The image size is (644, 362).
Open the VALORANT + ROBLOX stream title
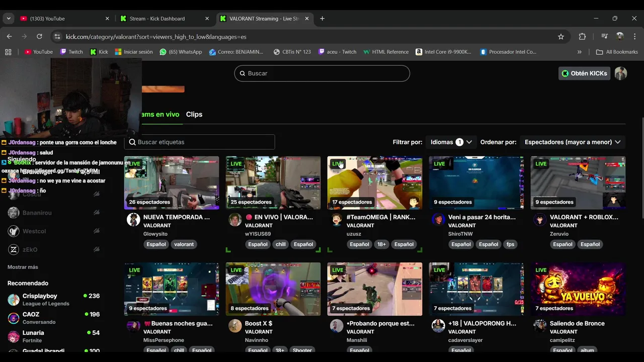click(x=584, y=217)
